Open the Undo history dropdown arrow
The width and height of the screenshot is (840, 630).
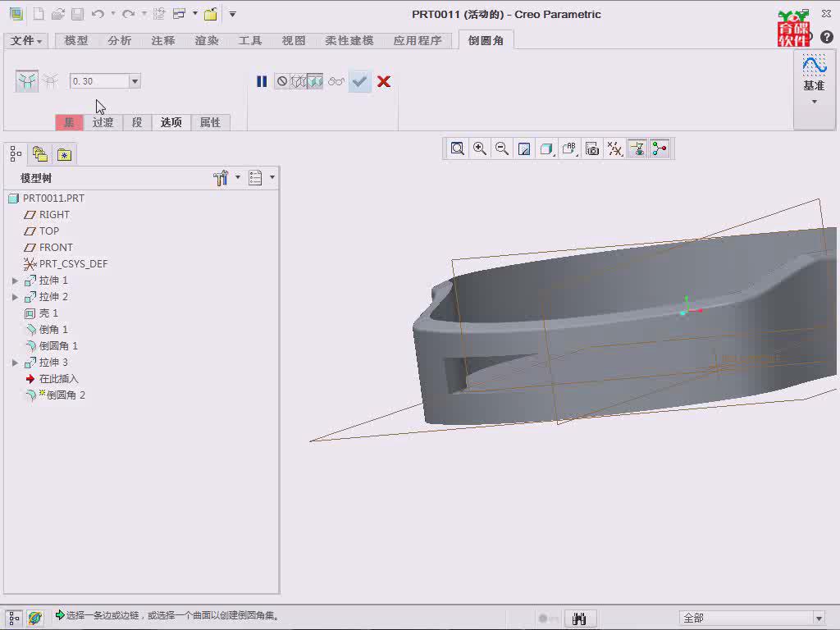[x=113, y=13]
